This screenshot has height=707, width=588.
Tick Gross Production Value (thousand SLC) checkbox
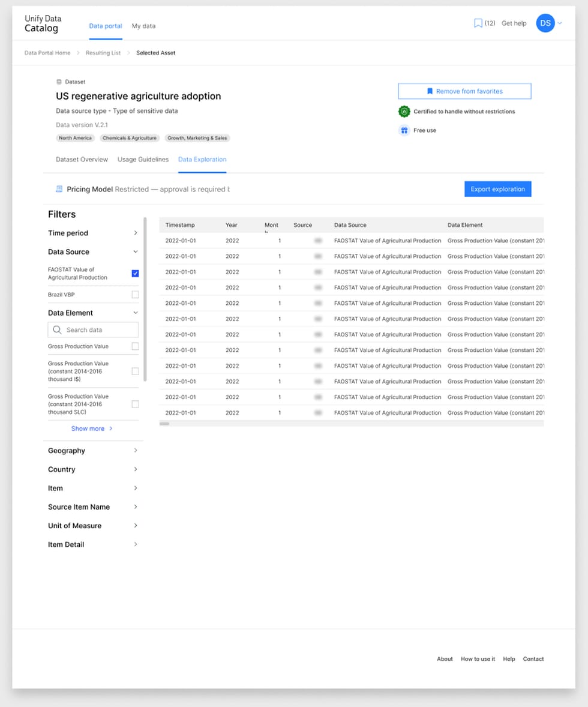pos(135,404)
